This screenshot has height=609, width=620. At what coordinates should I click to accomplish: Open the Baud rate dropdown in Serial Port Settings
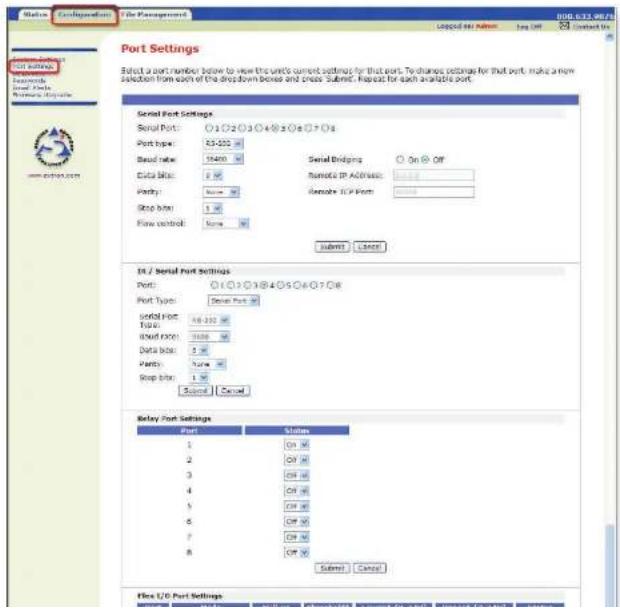[x=223, y=159]
